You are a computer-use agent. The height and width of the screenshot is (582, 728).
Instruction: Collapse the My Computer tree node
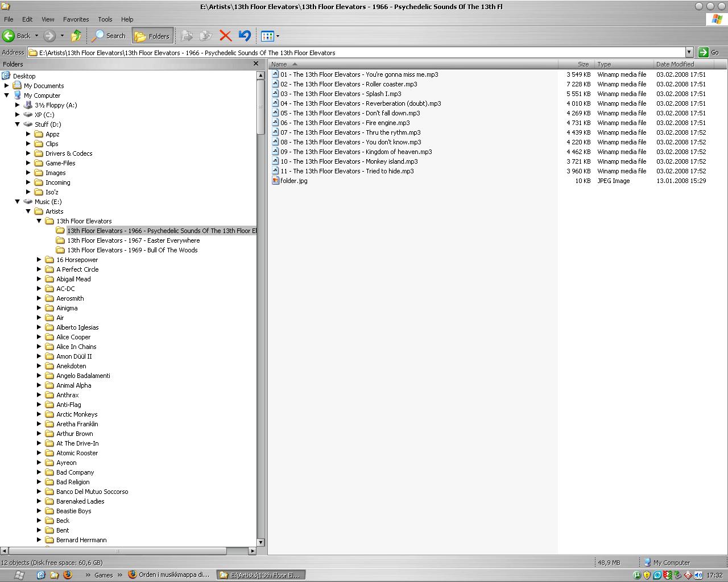pyautogui.click(x=7, y=95)
